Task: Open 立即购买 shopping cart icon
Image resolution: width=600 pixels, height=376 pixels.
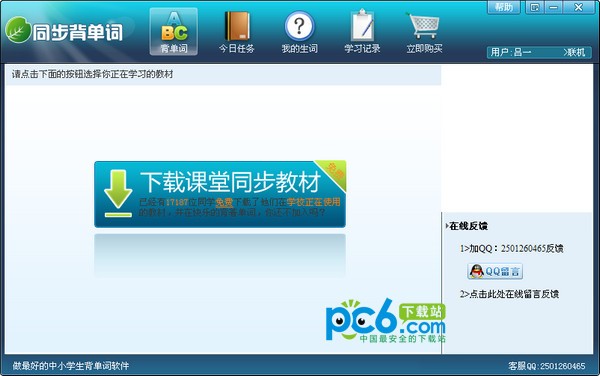Action: click(424, 25)
